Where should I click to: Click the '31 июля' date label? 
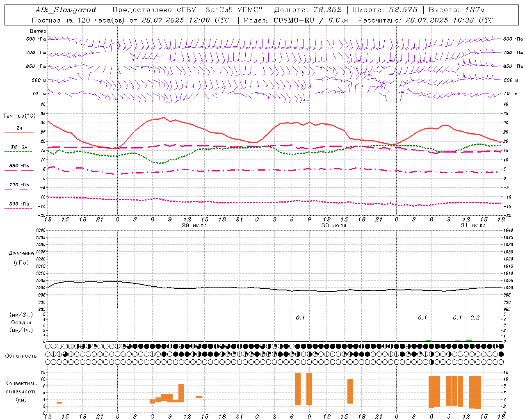tap(473, 226)
